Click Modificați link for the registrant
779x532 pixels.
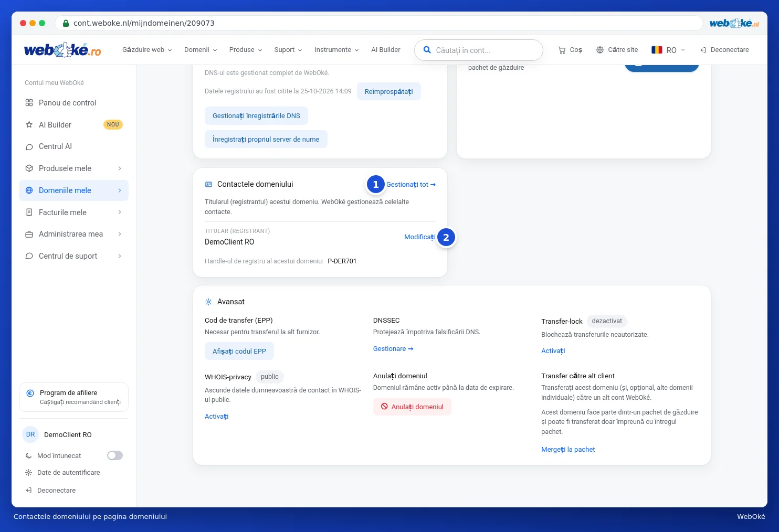(420, 237)
